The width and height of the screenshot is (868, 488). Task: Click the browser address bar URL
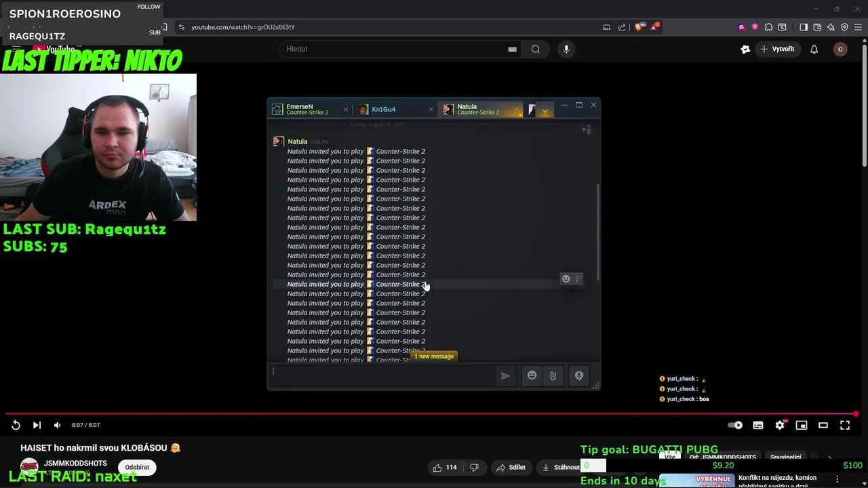point(243,27)
